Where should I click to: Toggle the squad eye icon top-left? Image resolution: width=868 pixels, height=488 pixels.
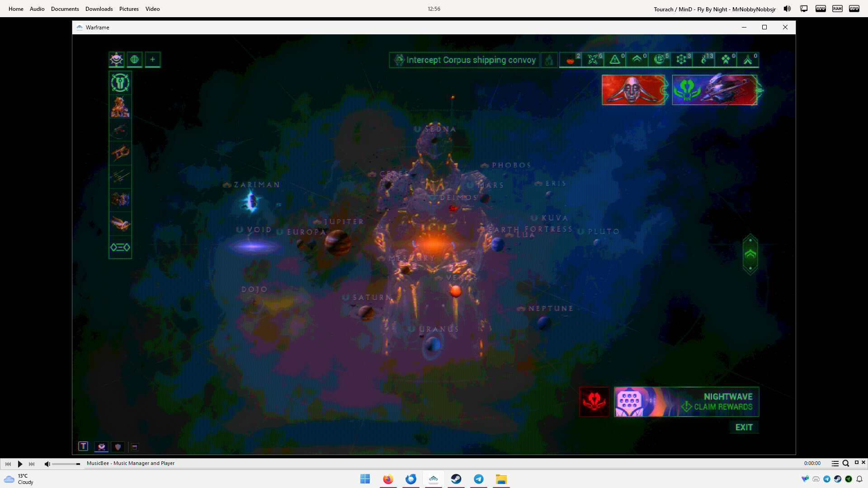pos(116,60)
